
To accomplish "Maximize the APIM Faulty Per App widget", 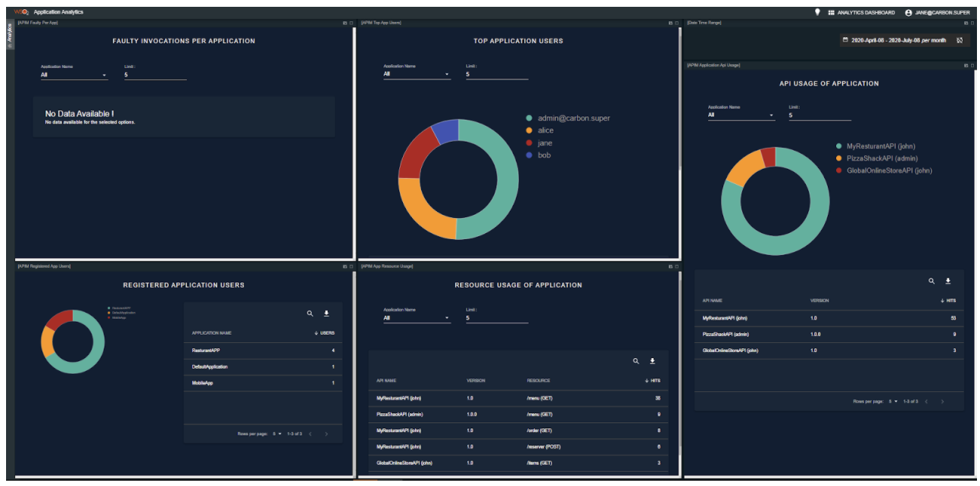I will (351, 23).
